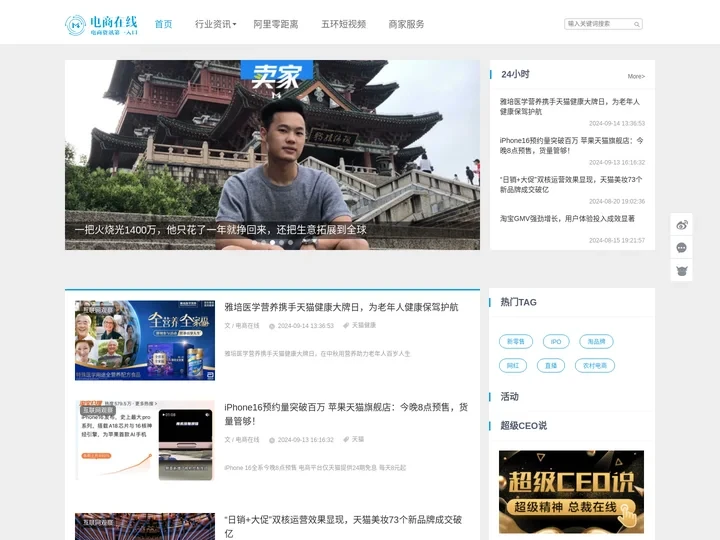Click the 新零售 tag
This screenshot has width=720, height=540.
516,342
